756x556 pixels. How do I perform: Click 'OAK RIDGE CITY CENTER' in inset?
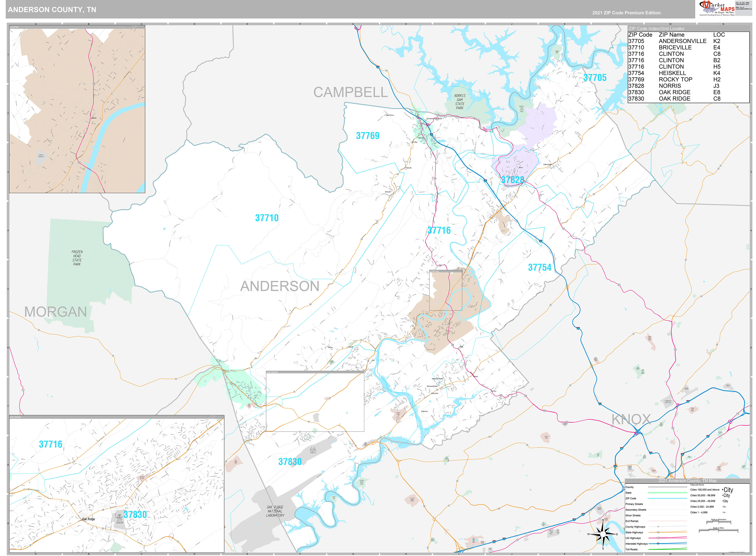click(120, 519)
